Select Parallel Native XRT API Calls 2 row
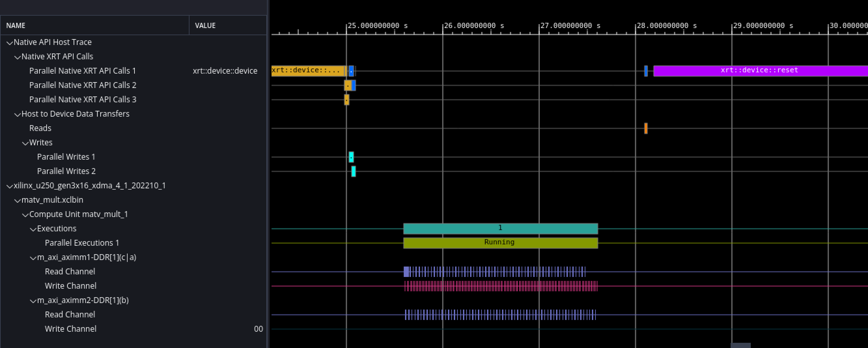The image size is (868, 348). tap(134, 85)
